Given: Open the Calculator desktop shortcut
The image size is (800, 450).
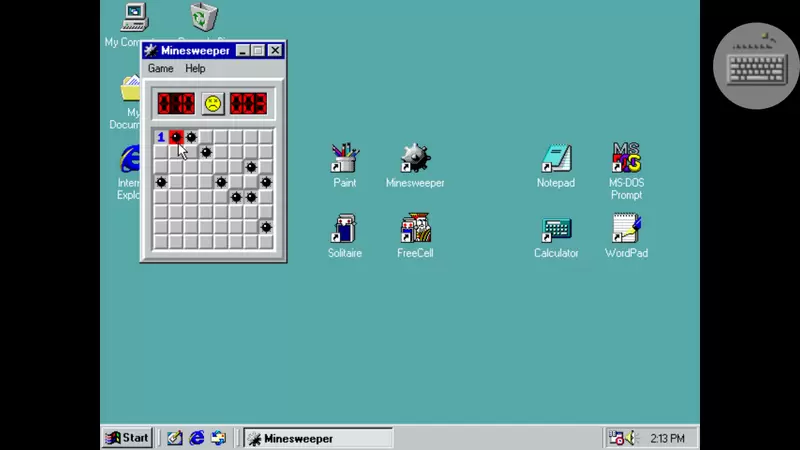Looking at the screenshot, I should pyautogui.click(x=556, y=229).
